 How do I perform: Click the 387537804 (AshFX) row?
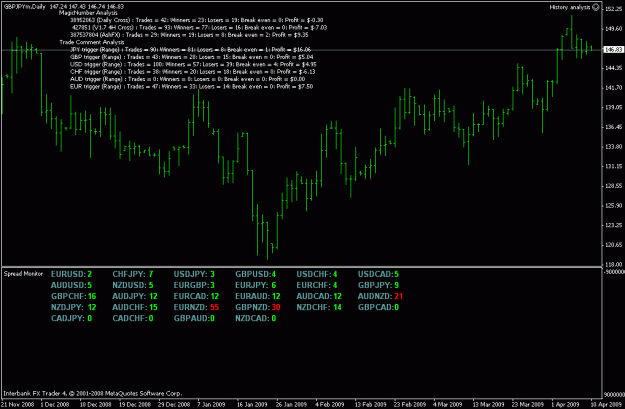189,35
